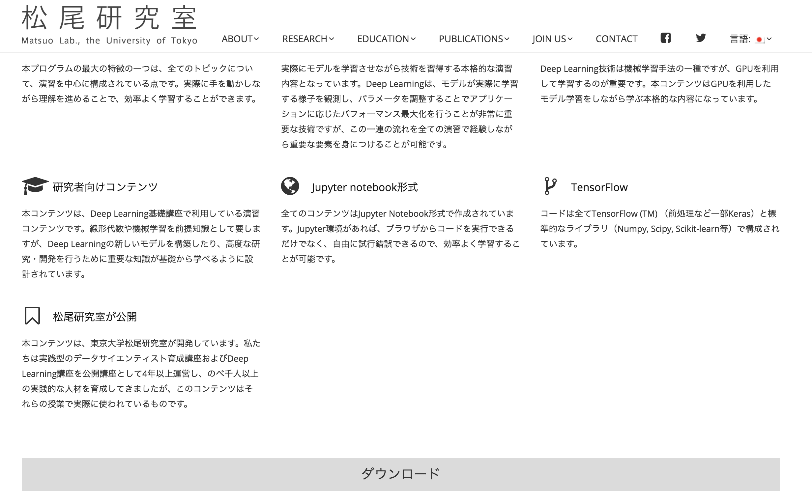Viewport: 812px width, 504px height.
Task: Open the language selector chevron
Action: [x=769, y=39]
